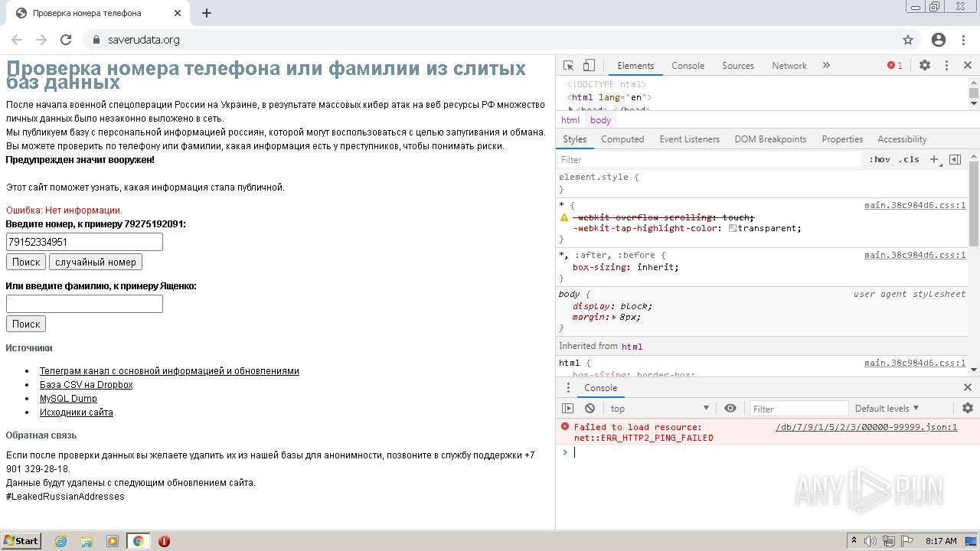Open DevTools three-dot customize menu
The width and height of the screenshot is (980, 551).
coord(946,66)
